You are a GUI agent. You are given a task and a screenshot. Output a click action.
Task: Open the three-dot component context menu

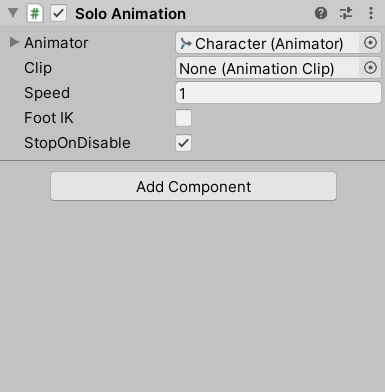click(x=371, y=13)
